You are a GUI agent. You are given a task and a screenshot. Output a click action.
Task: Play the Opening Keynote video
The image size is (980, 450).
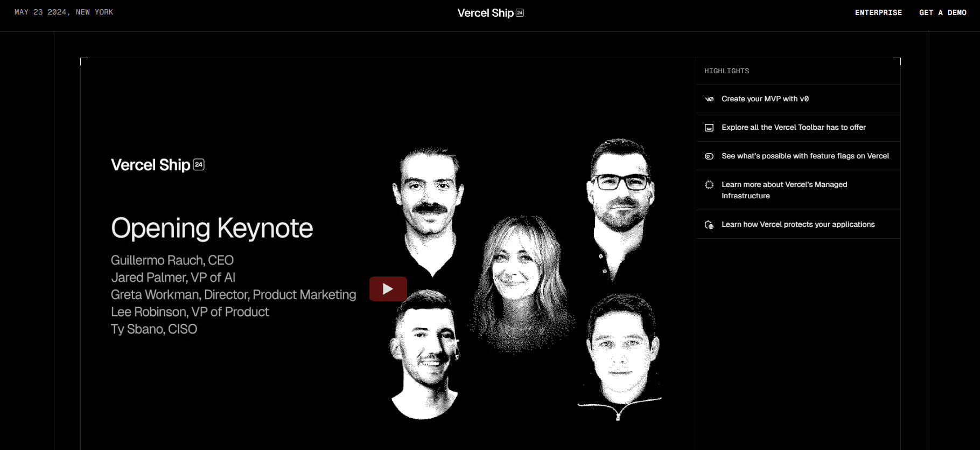(x=388, y=289)
